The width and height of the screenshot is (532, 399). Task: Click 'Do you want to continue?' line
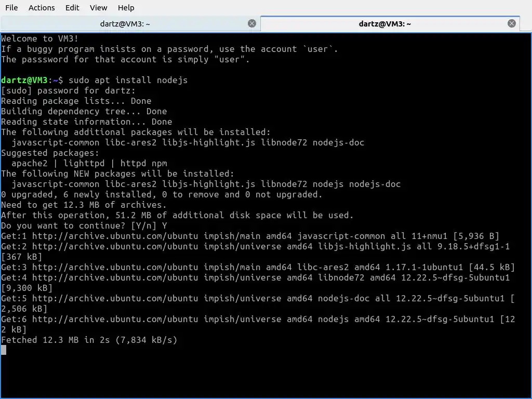pyautogui.click(x=84, y=225)
